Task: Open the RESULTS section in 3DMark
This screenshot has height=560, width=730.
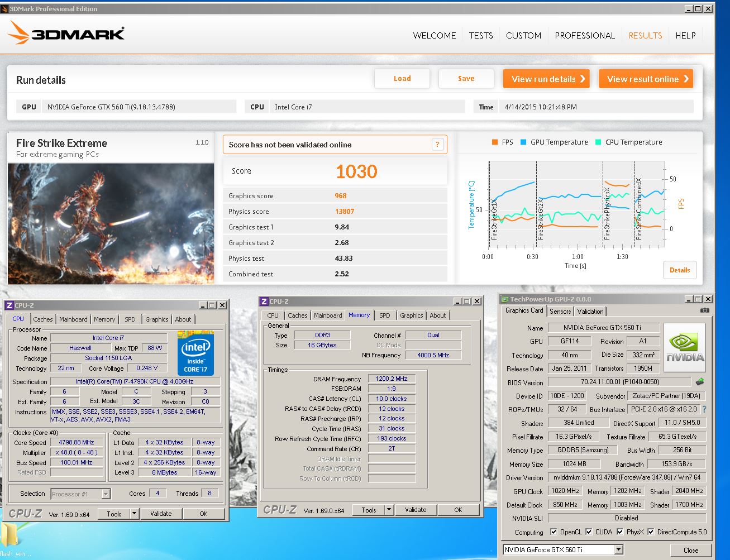Action: click(645, 35)
